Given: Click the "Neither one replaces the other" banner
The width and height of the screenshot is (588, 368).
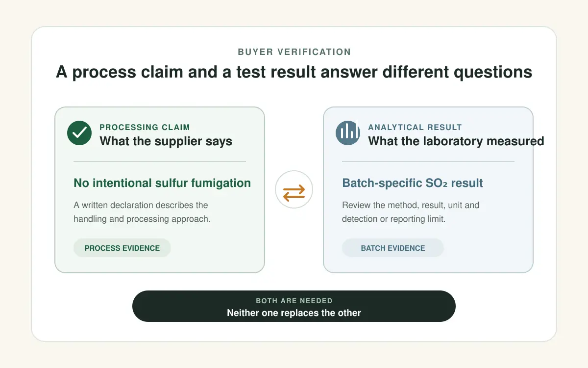Looking at the screenshot, I should tap(294, 306).
